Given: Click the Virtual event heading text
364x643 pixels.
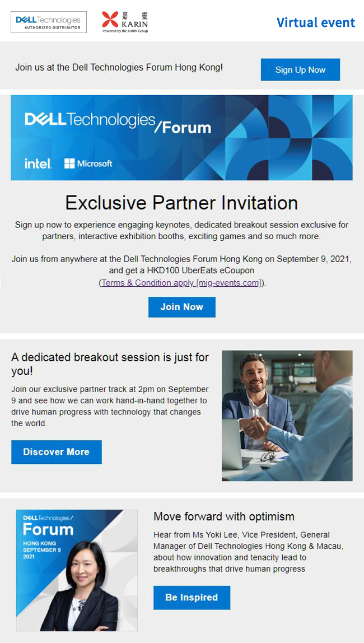Looking at the screenshot, I should [x=316, y=22].
